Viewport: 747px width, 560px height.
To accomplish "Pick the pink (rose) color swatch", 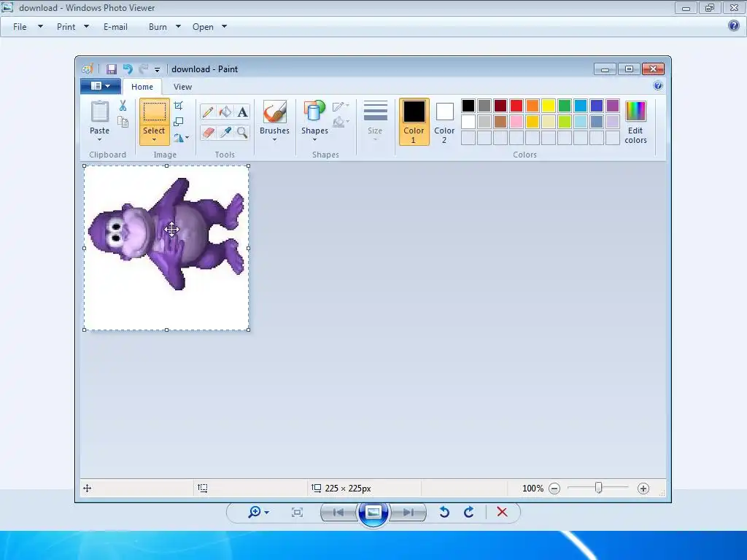I will click(516, 122).
